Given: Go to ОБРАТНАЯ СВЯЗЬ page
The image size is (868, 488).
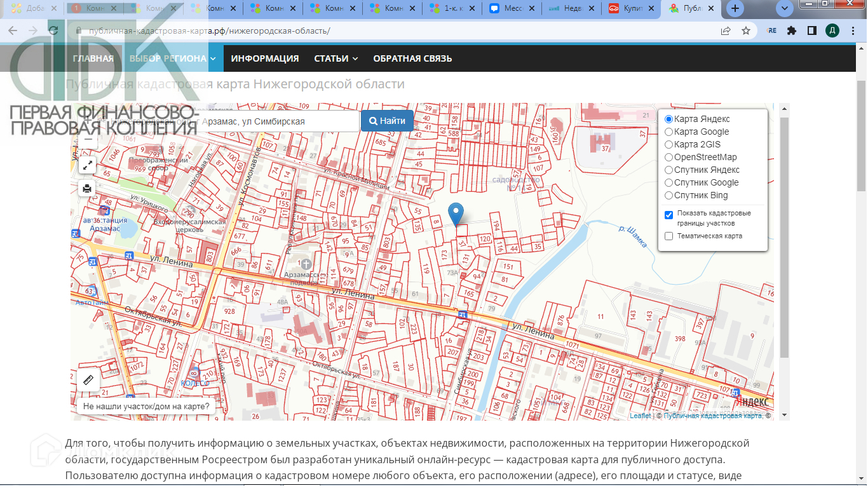Looking at the screenshot, I should [x=412, y=58].
